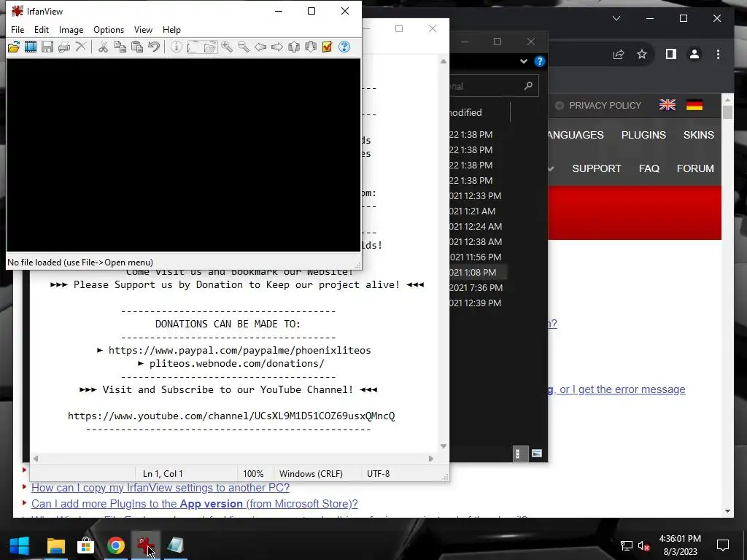Click the Chrome page vertical scrollbar thumb
This screenshot has width=747, height=560.
pos(727,112)
